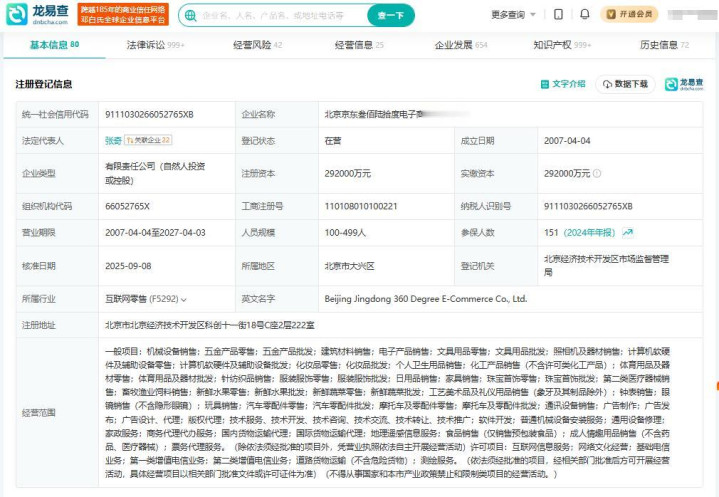Click the notification bell icon
This screenshot has width=719, height=497.
[x=585, y=14]
